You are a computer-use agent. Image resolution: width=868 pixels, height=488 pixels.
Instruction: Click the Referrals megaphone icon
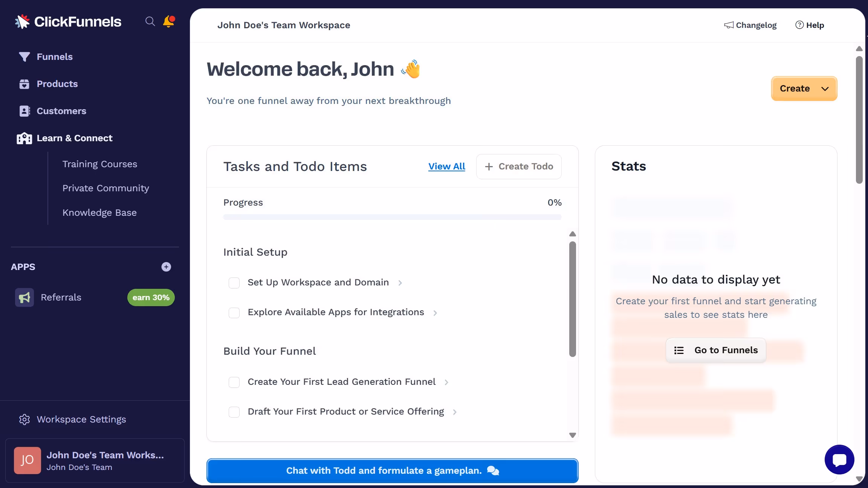[24, 297]
